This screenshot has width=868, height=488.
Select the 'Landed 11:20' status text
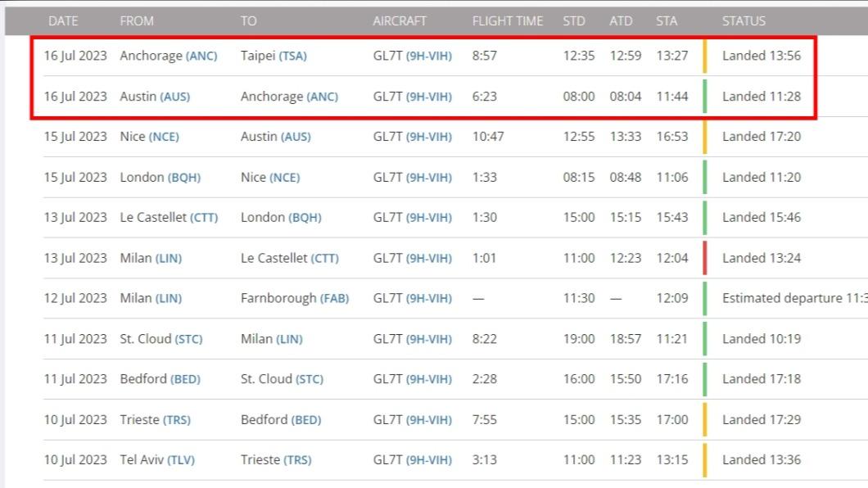(x=762, y=177)
